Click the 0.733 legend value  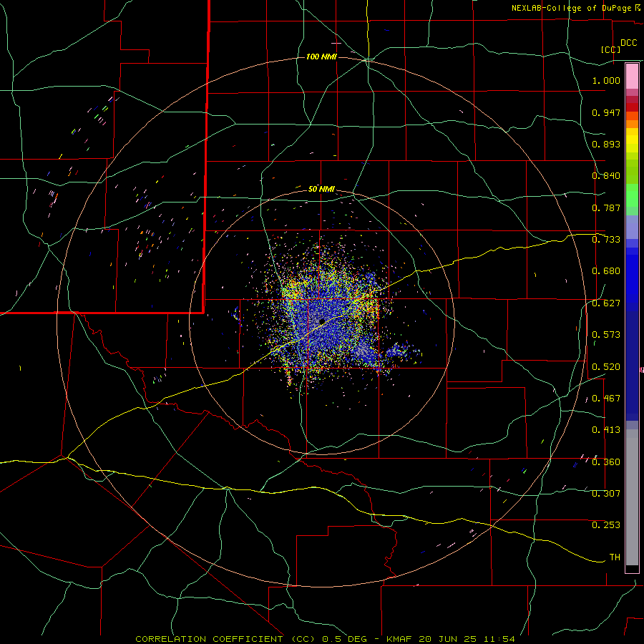click(x=606, y=240)
